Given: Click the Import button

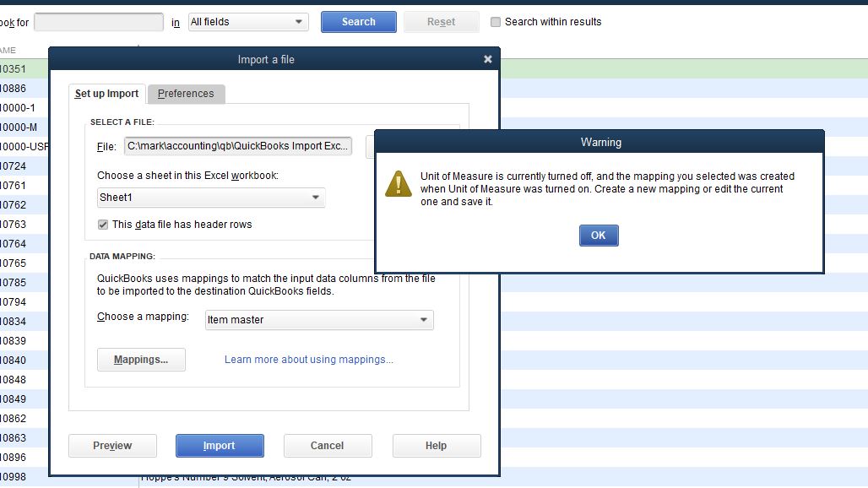Looking at the screenshot, I should pos(220,445).
